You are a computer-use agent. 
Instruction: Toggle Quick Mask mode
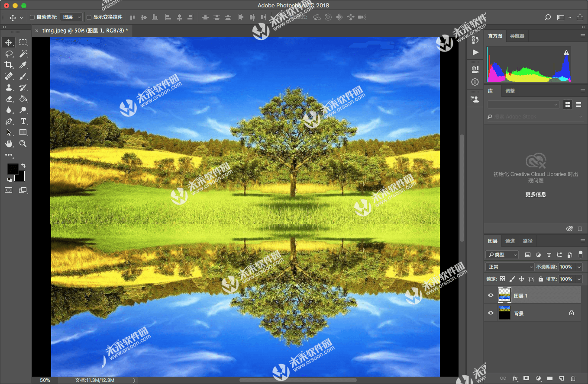coord(9,190)
